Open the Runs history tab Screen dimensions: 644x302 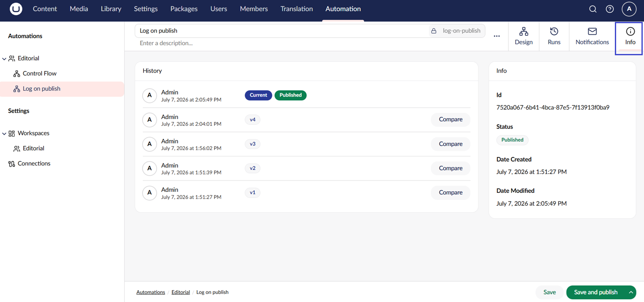pyautogui.click(x=554, y=36)
